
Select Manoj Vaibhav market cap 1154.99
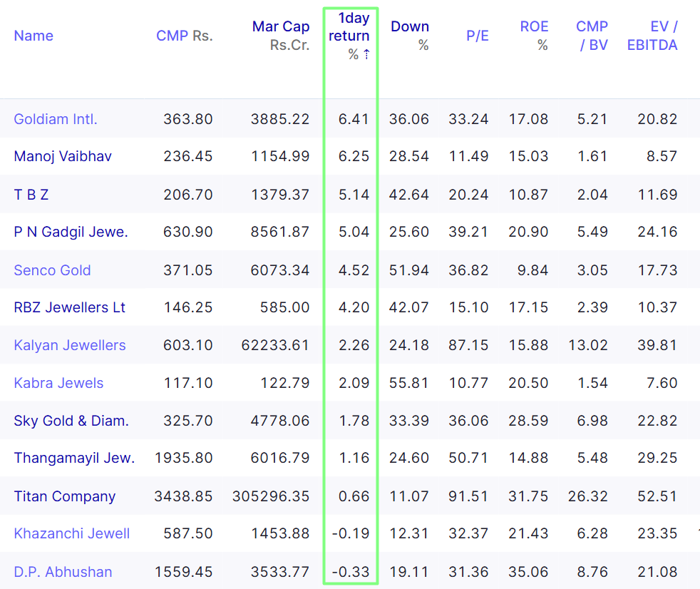point(280,156)
